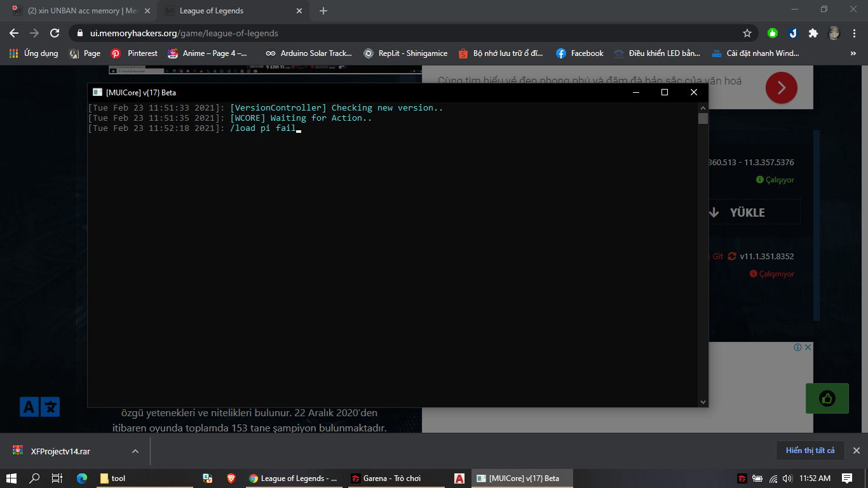Open the Facebook bookmark
The height and width of the screenshot is (488, 868).
580,53
